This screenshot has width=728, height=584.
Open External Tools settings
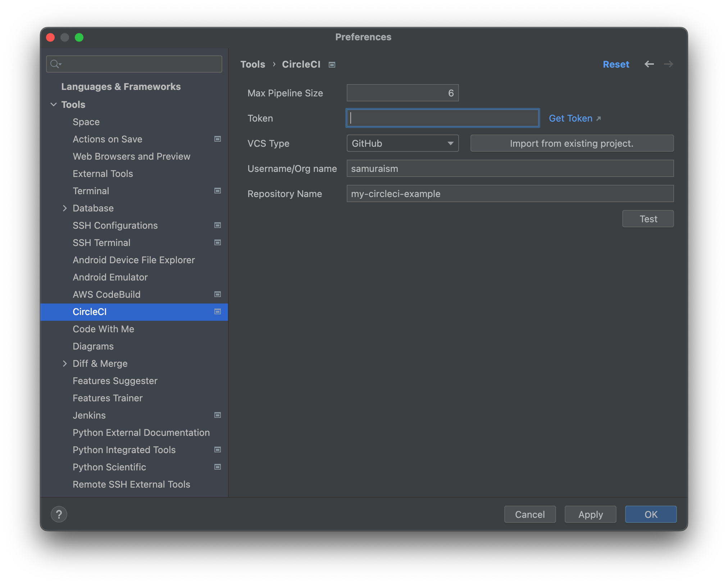tap(103, 174)
